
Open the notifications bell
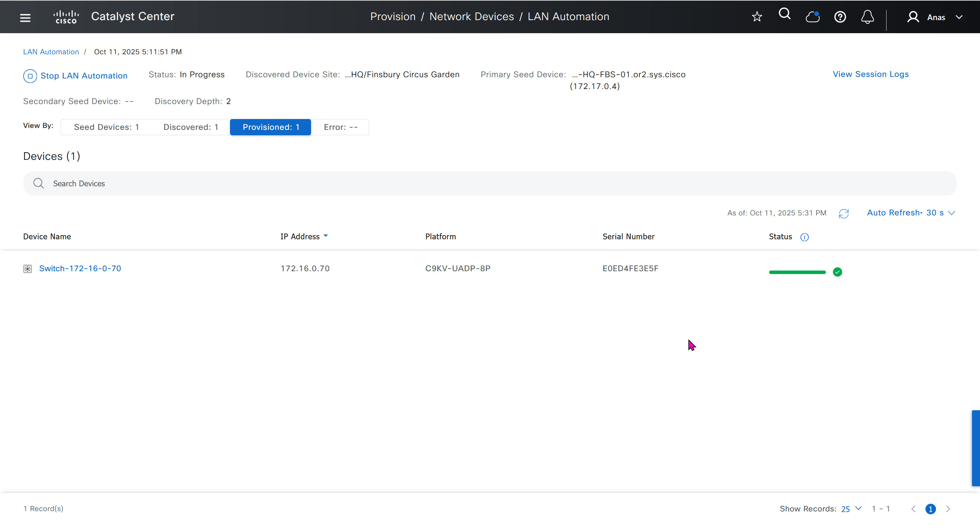pyautogui.click(x=867, y=17)
